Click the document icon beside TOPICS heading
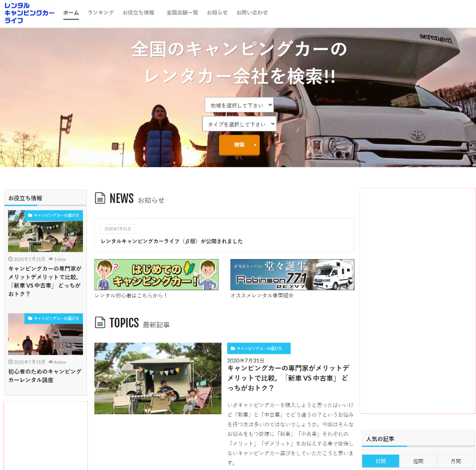 pos(100,322)
